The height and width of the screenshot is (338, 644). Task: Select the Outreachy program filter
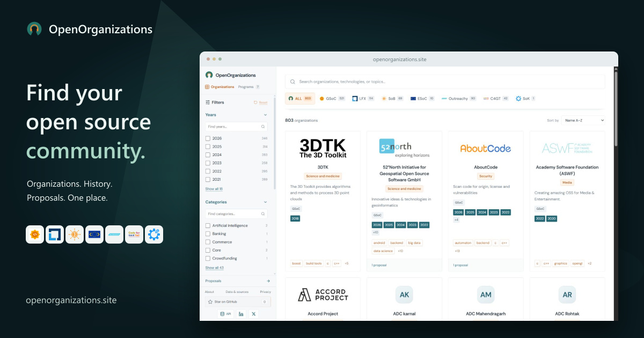[x=459, y=99]
